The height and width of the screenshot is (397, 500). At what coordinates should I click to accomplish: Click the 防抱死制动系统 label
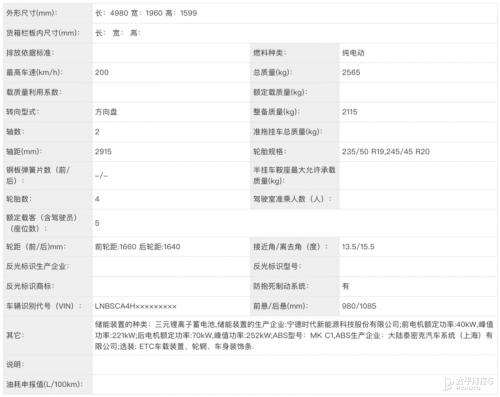(281, 286)
